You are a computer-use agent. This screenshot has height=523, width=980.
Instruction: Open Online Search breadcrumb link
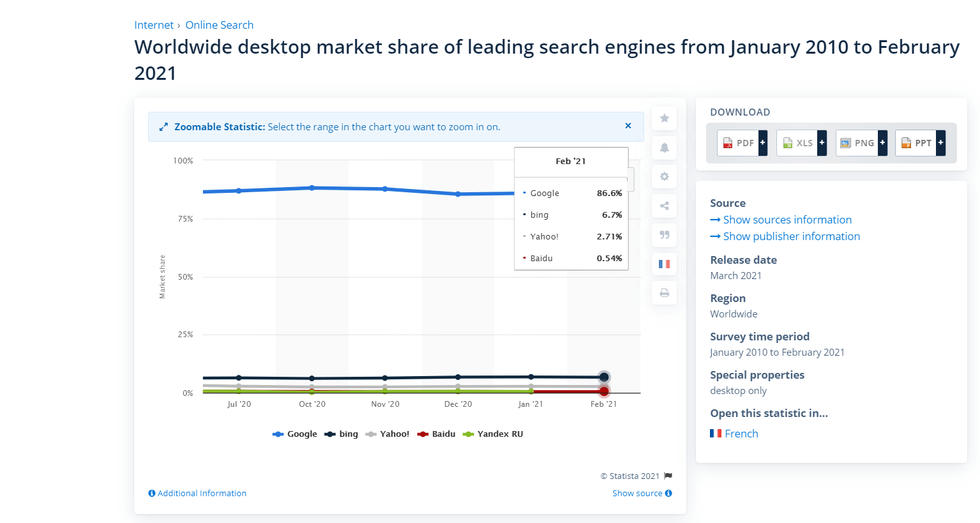click(x=219, y=25)
